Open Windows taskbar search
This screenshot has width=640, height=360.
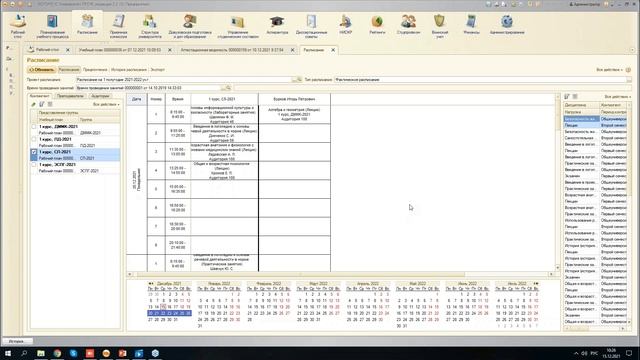pyautogui.click(x=24, y=353)
